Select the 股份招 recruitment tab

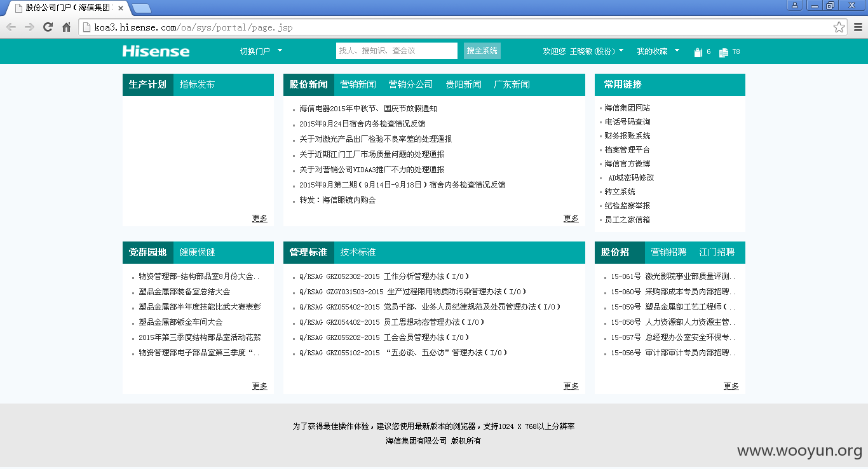[x=620, y=252]
